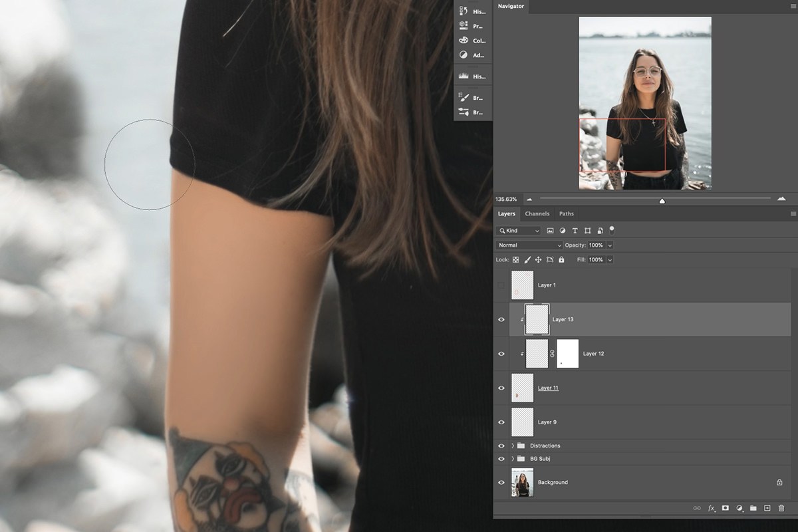
Task: Select the Background layer thumbnail
Action: (523, 482)
